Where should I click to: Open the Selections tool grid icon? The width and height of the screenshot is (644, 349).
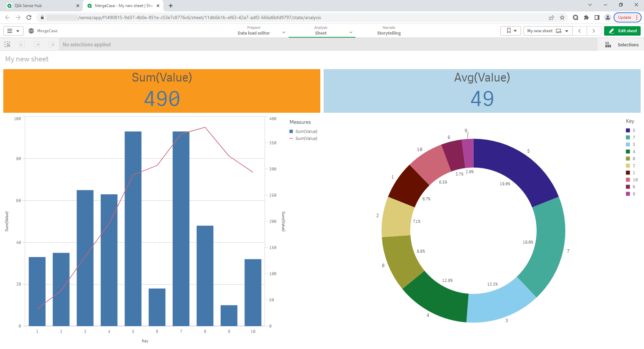pos(608,45)
